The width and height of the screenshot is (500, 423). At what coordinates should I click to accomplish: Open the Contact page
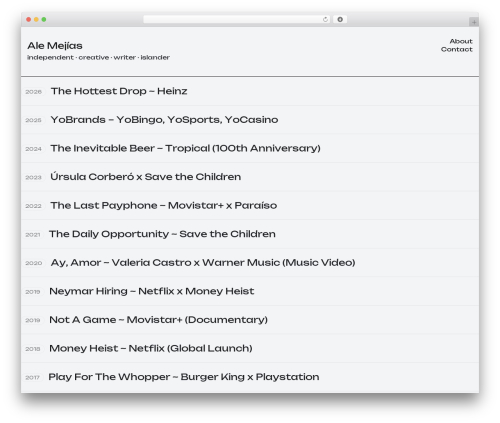[457, 49]
